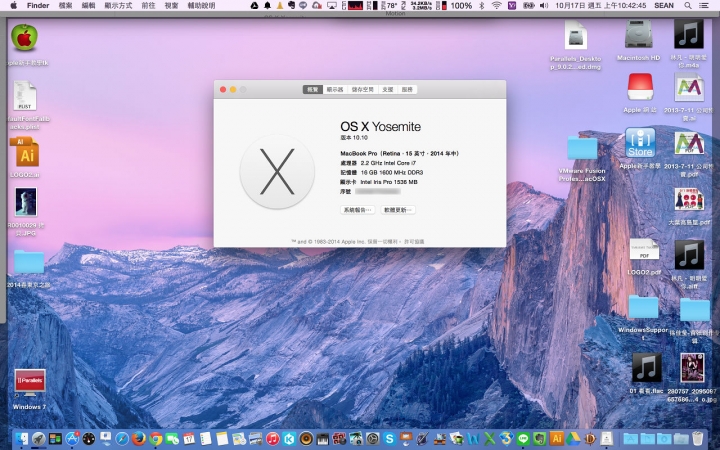Switch to the 支援 Support tab
Image resolution: width=720 pixels, height=450 pixels.
coord(388,90)
